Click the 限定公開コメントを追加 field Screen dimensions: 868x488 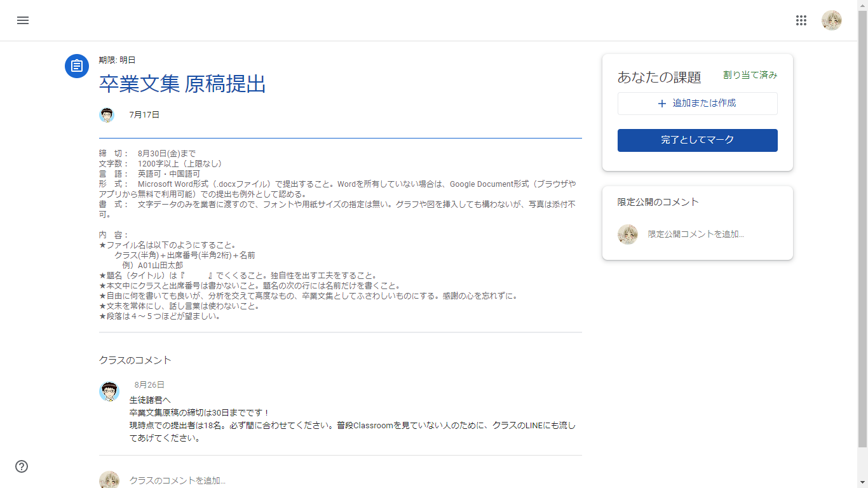pyautogui.click(x=696, y=234)
